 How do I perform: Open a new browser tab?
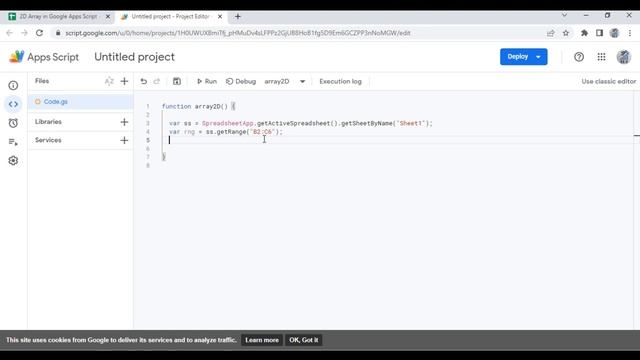[x=238, y=17]
